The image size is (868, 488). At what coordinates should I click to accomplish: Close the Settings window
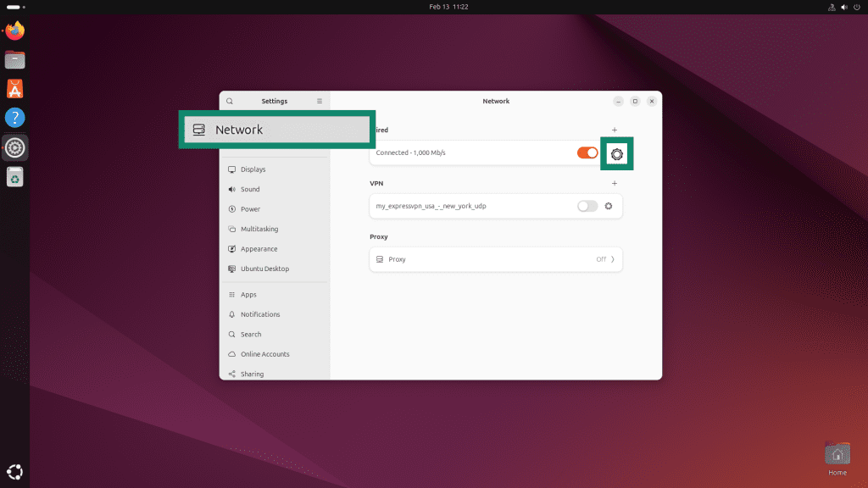652,102
